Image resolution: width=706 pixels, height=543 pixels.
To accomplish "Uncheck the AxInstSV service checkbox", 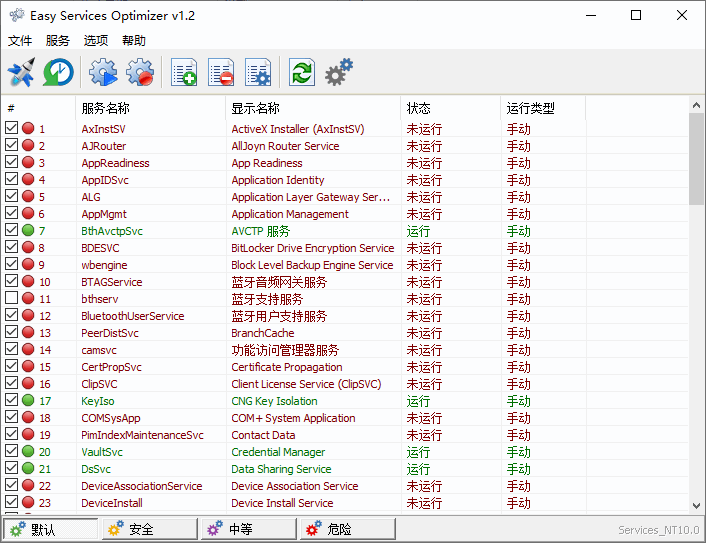I will (x=11, y=128).
